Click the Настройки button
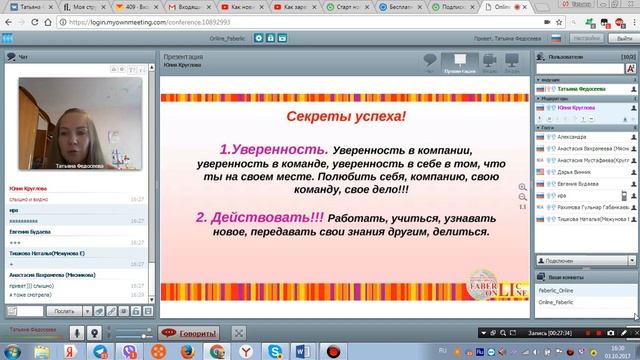 587,38
